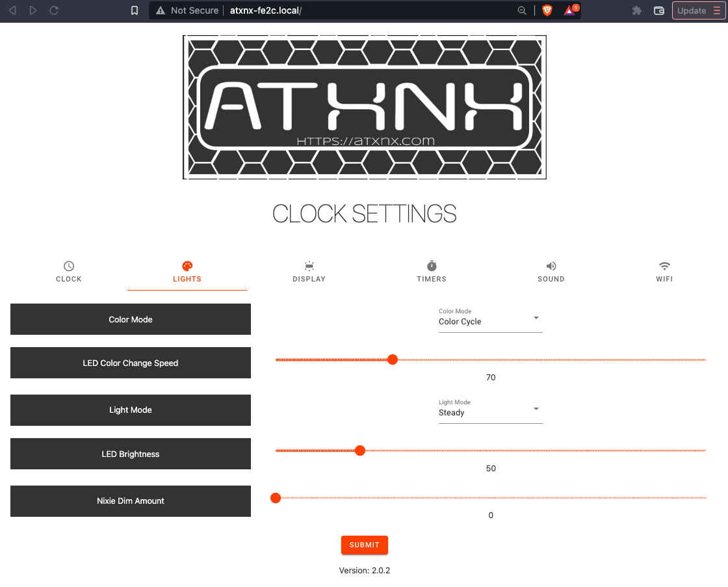
Task: Open the WiFi signal icon tab
Action: (664, 266)
